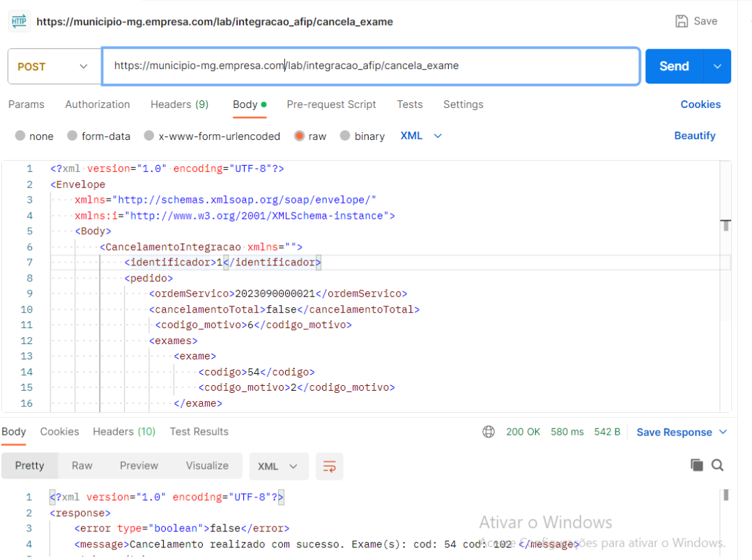The image size is (752, 560).
Task: Open the POST method dropdown
Action: (x=54, y=67)
